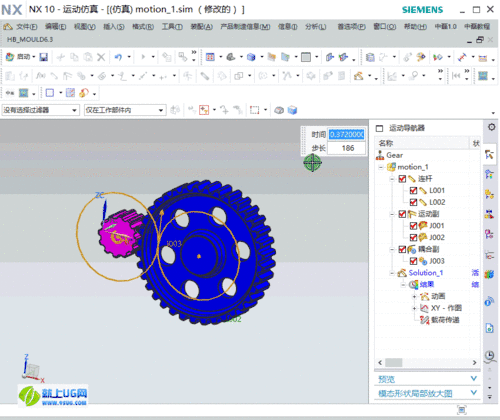Viewport: 500px width, 420px height.
Task: Open the 分析(L) menu
Action: pyautogui.click(x=316, y=27)
